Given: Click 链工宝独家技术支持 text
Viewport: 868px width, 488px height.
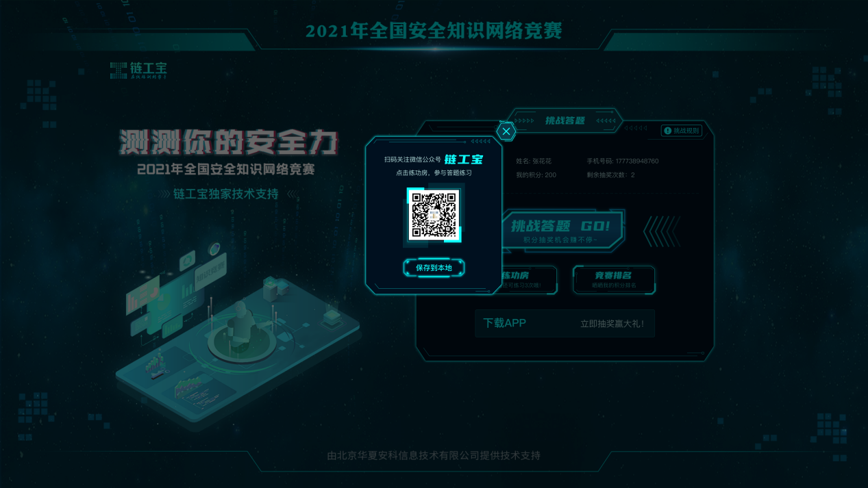Looking at the screenshot, I should point(225,194).
